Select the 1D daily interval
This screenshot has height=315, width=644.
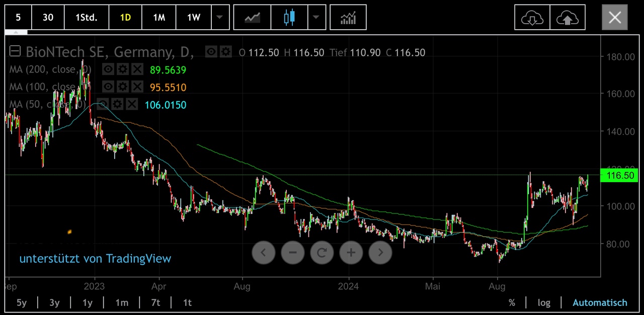pyautogui.click(x=125, y=18)
